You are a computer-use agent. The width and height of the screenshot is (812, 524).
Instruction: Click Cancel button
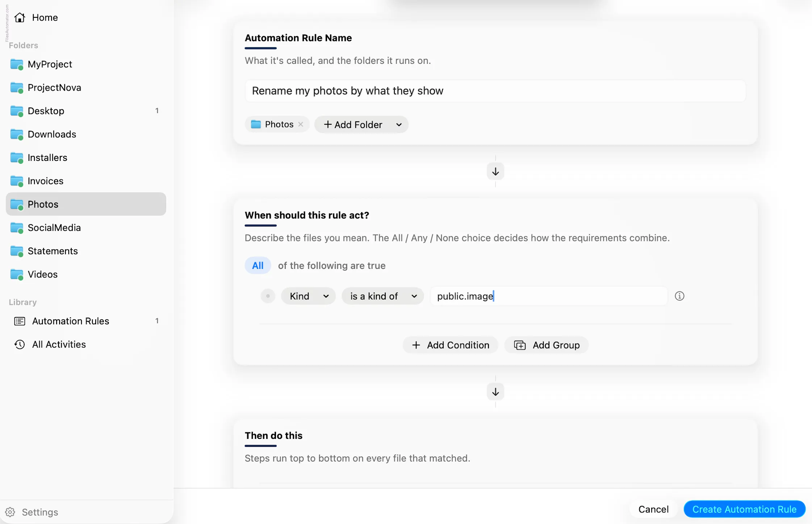(653, 509)
